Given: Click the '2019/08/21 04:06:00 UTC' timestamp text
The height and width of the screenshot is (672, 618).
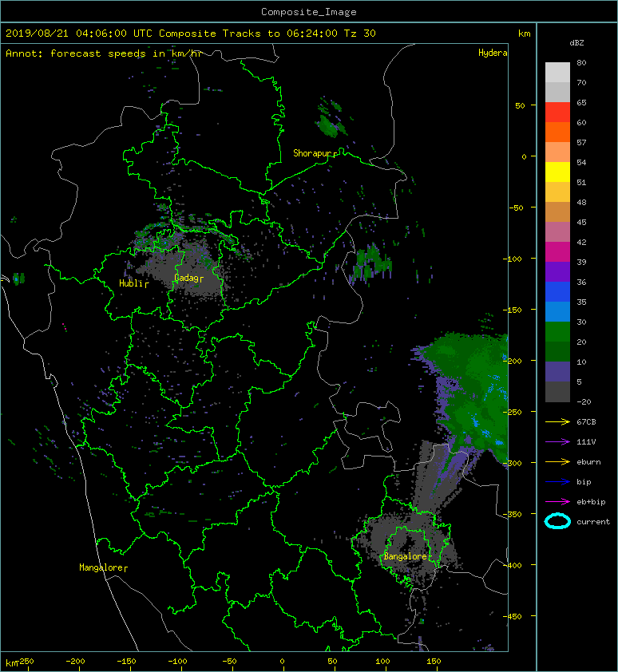Looking at the screenshot, I should (79, 34).
